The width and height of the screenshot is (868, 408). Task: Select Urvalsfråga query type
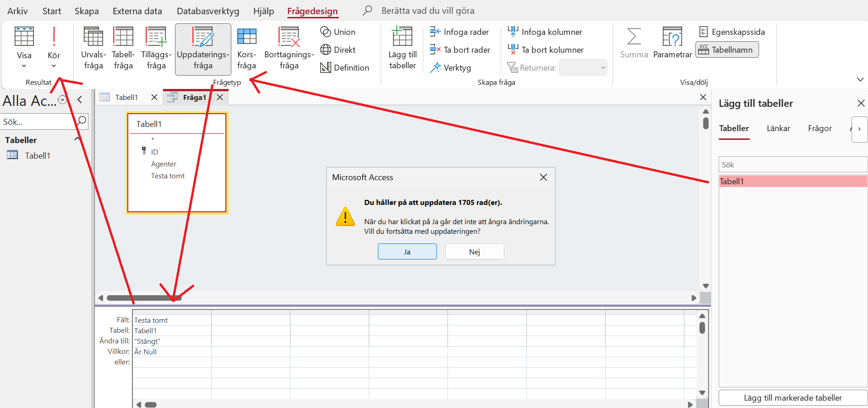click(93, 49)
